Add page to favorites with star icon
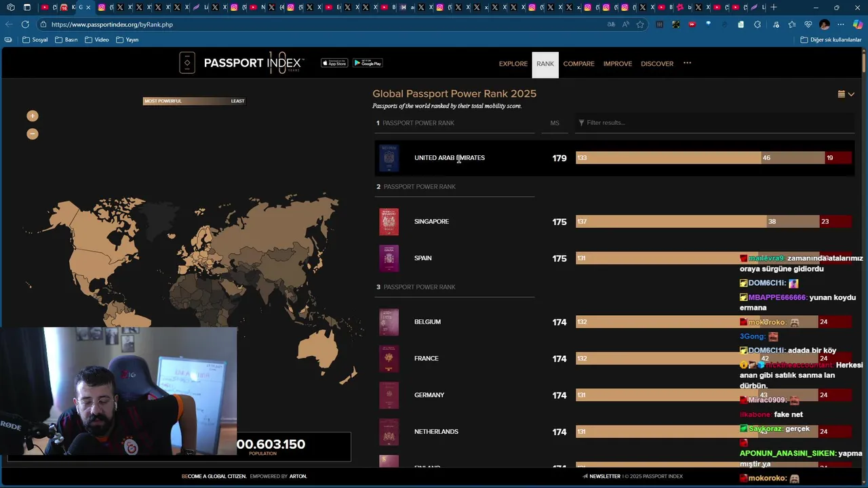This screenshot has width=868, height=488. [640, 24]
